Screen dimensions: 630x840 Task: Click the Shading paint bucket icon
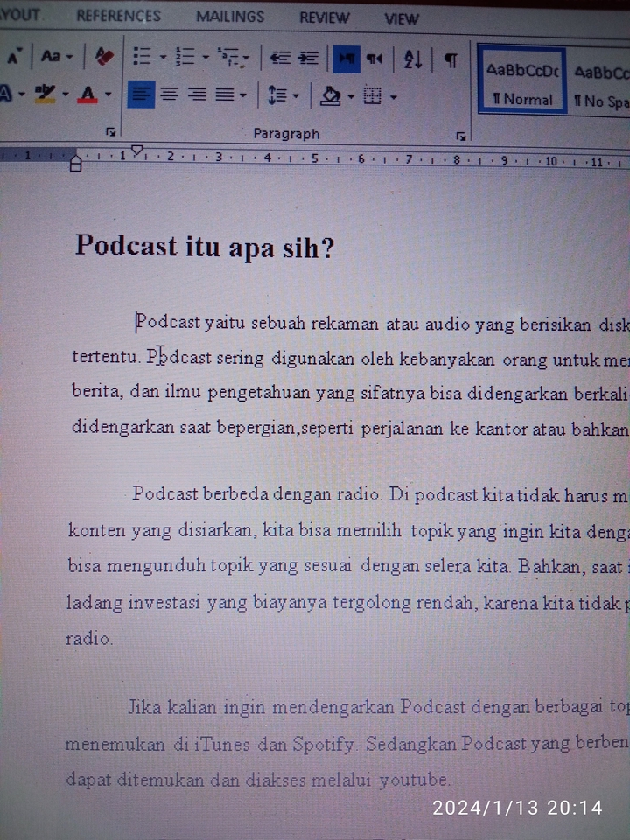click(331, 96)
